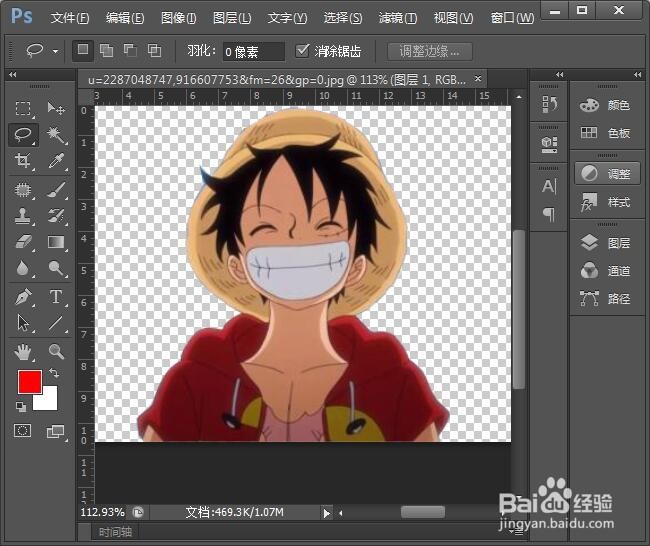Choose Subtract from Selection mode

[131, 51]
